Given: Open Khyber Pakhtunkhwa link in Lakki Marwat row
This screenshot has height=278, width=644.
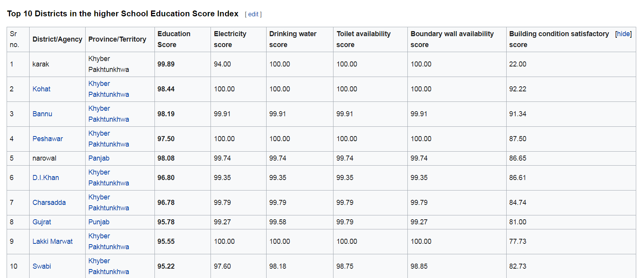Looking at the screenshot, I should click(109, 241).
